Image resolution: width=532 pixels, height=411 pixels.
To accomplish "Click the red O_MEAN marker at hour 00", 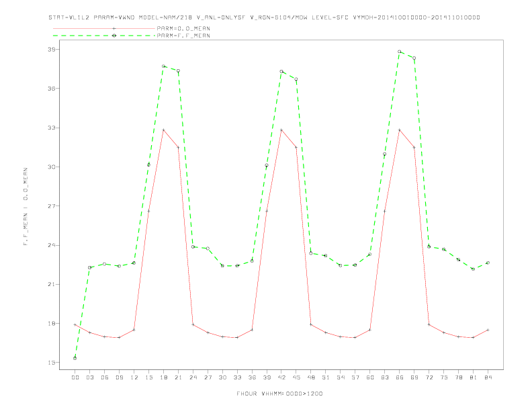I will click(x=75, y=325).
